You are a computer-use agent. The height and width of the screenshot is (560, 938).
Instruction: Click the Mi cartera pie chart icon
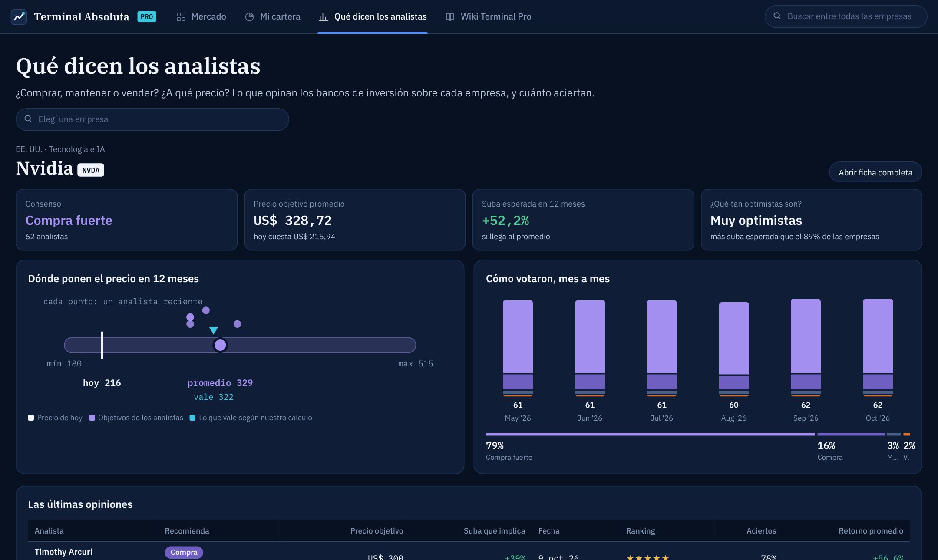click(249, 17)
